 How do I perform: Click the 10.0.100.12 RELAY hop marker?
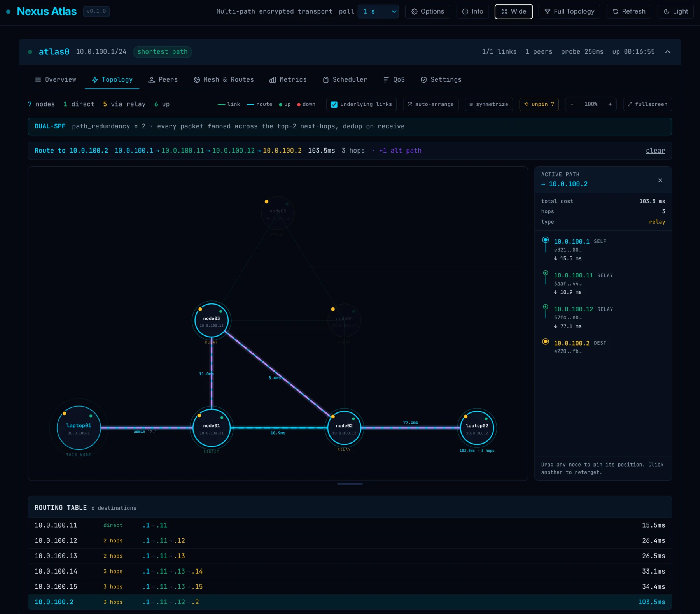pyautogui.click(x=546, y=307)
